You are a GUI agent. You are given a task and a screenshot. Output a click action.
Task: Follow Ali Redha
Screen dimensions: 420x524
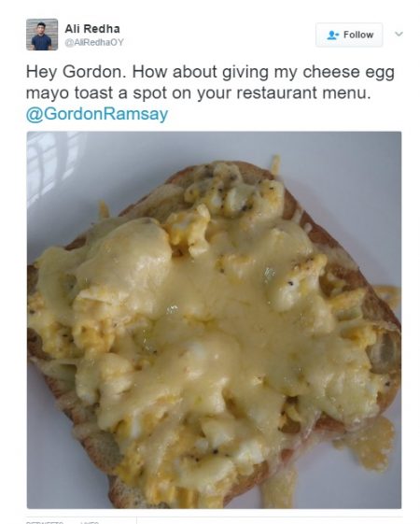(x=349, y=35)
